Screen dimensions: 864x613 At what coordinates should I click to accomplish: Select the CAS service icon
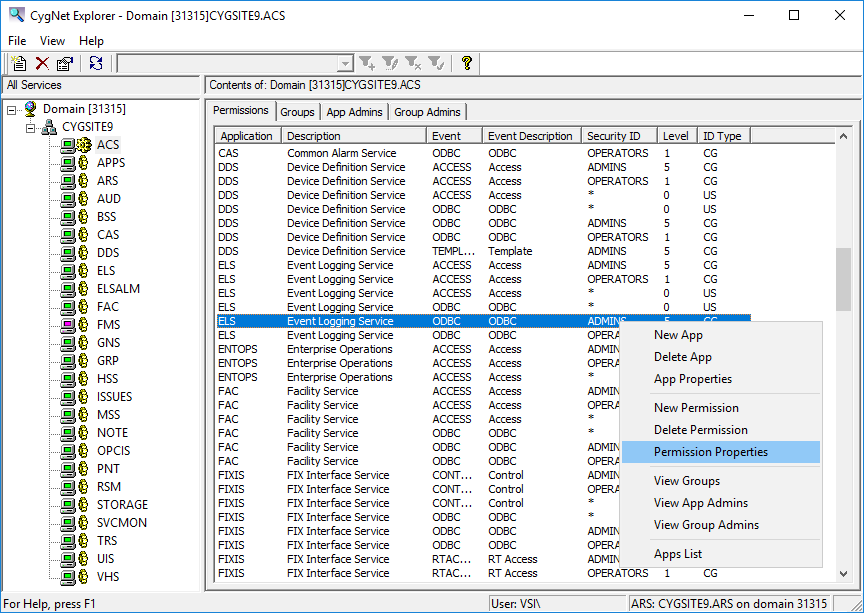coord(74,235)
